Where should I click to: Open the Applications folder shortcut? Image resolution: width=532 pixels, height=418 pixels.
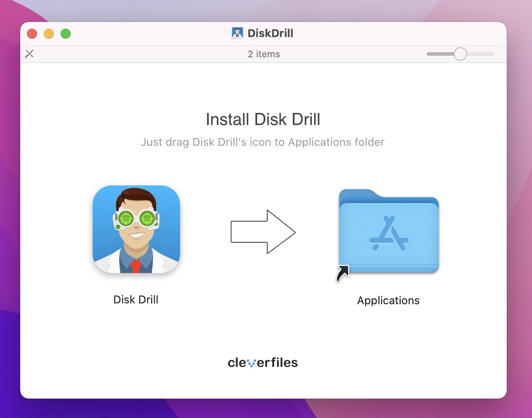point(388,232)
